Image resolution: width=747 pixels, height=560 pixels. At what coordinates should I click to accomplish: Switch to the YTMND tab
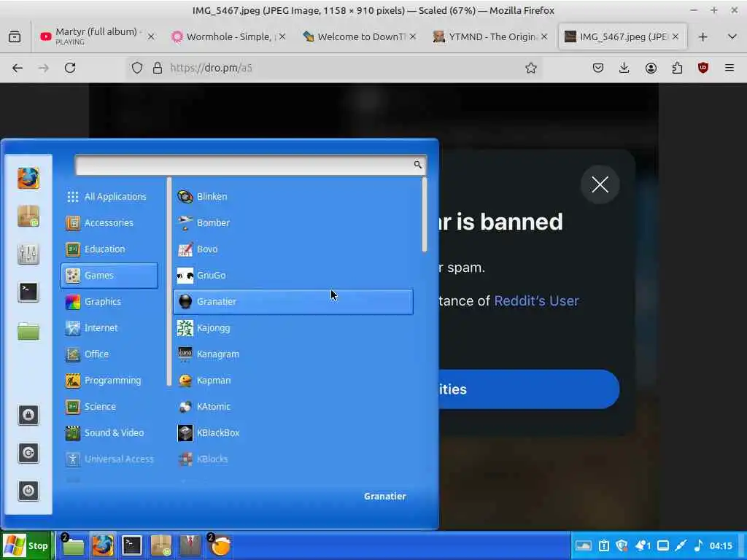(x=491, y=36)
